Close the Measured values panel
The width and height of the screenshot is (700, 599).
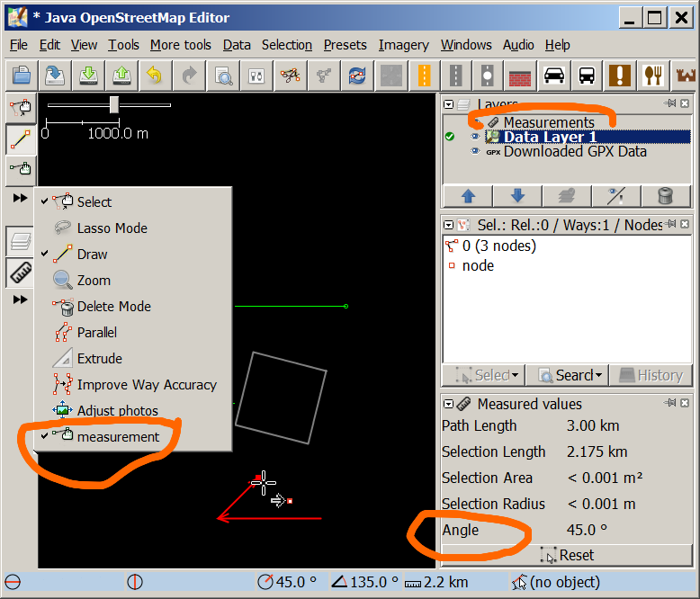tap(685, 403)
